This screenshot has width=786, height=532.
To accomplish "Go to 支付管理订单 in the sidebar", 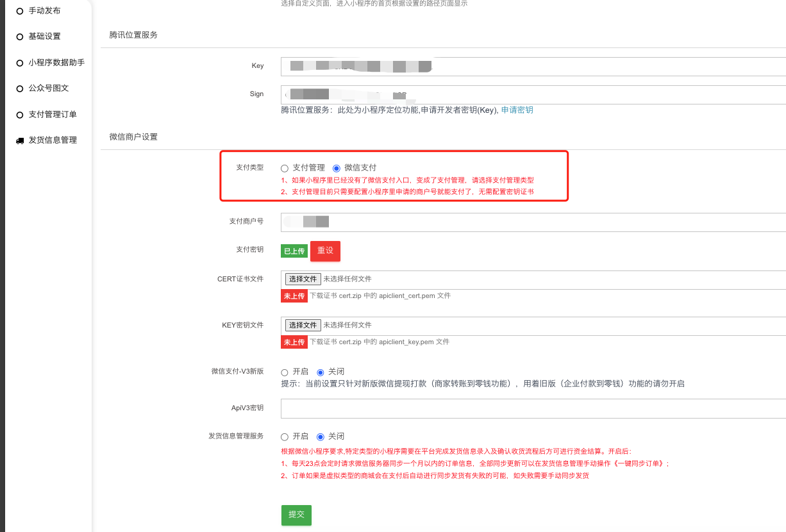I will [x=53, y=115].
